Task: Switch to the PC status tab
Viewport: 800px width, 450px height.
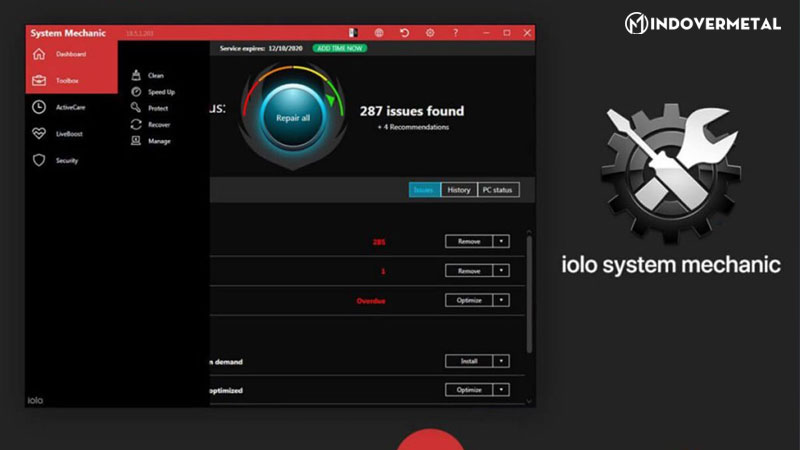Action: pos(498,190)
